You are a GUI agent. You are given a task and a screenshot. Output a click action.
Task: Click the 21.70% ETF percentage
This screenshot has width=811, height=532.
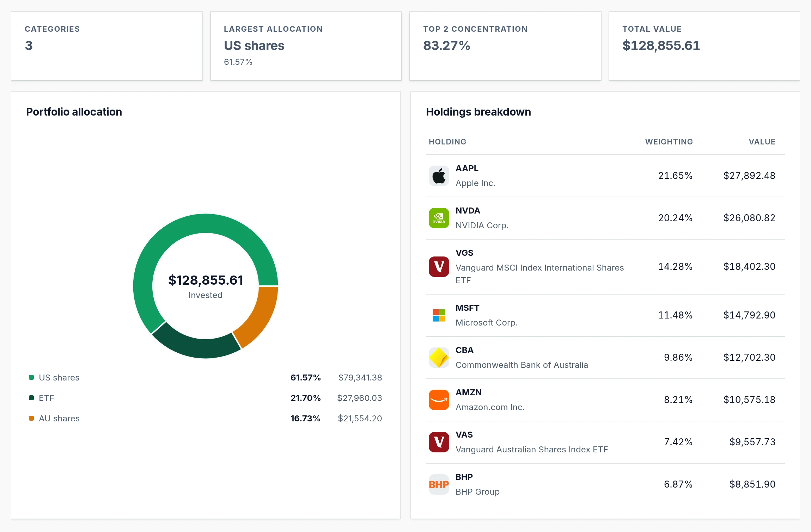click(305, 398)
